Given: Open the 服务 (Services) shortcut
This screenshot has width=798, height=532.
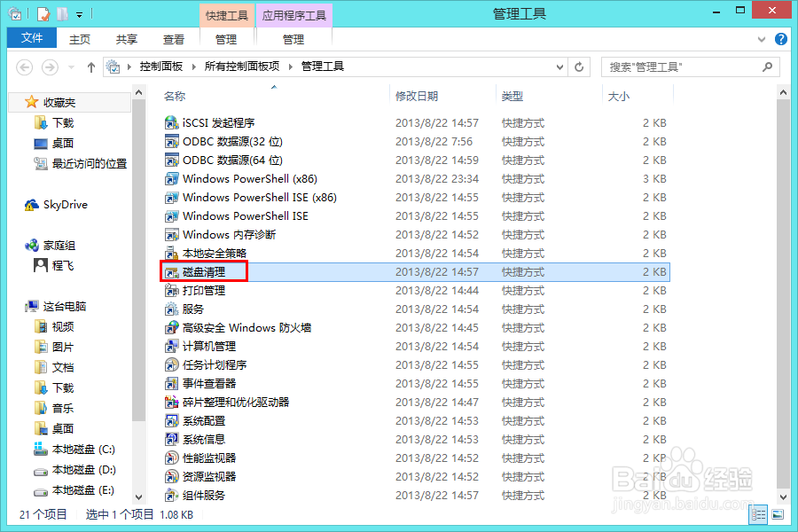Looking at the screenshot, I should (193, 309).
